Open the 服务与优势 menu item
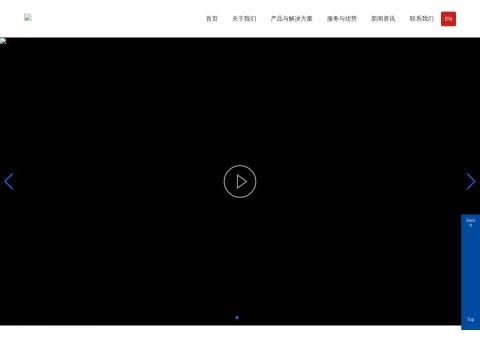Image resolution: width=480 pixels, height=360 pixels. coord(342,19)
